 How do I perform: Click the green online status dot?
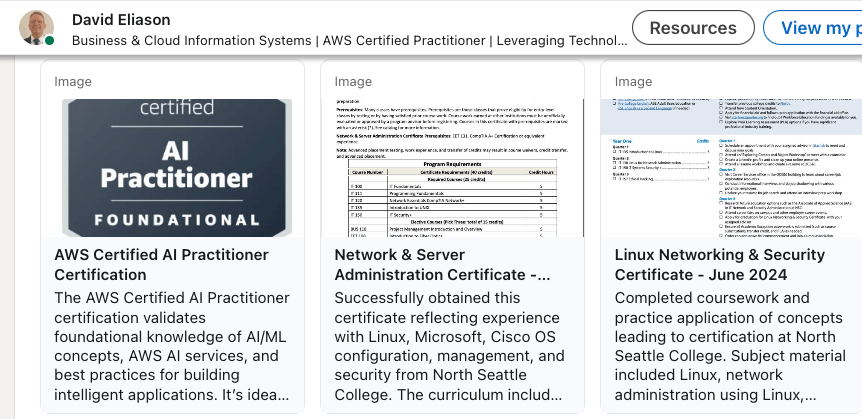tap(49, 41)
